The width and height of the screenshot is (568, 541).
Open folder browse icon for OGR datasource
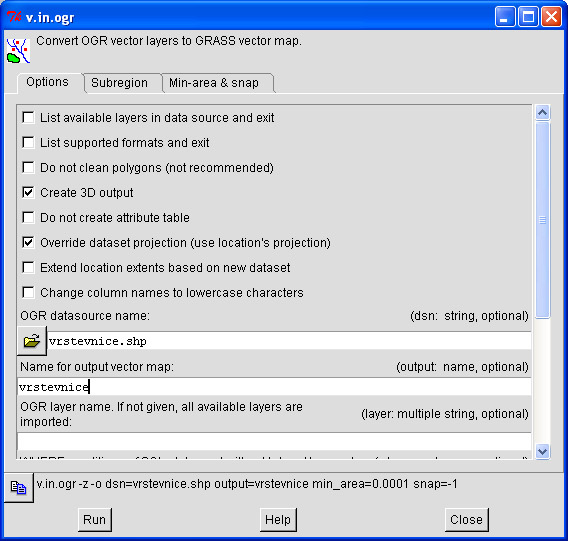(x=32, y=341)
